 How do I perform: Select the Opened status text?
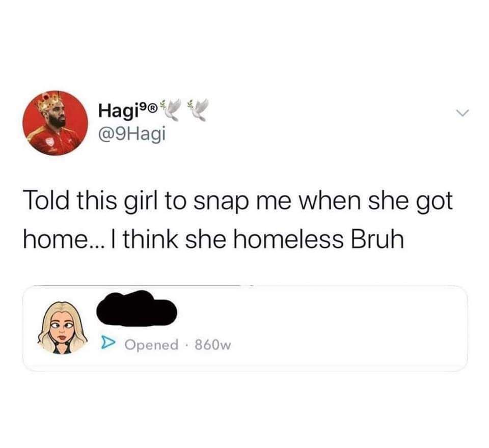(x=152, y=345)
